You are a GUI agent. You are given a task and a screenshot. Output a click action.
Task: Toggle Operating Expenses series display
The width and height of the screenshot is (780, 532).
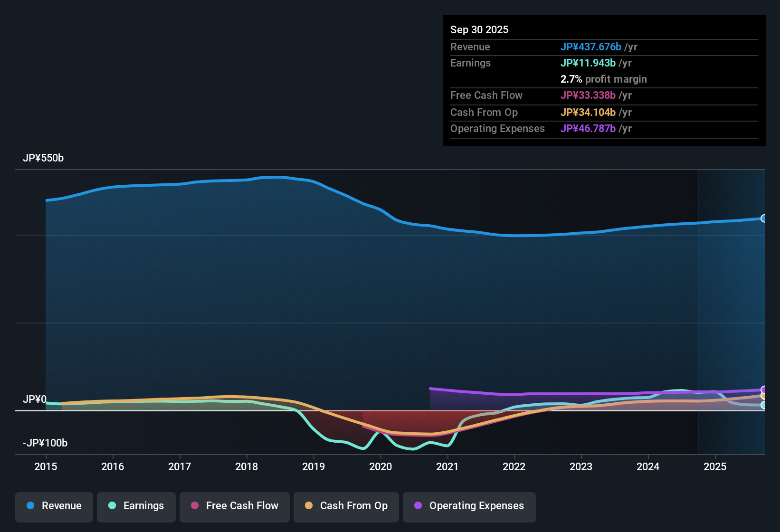pos(469,506)
